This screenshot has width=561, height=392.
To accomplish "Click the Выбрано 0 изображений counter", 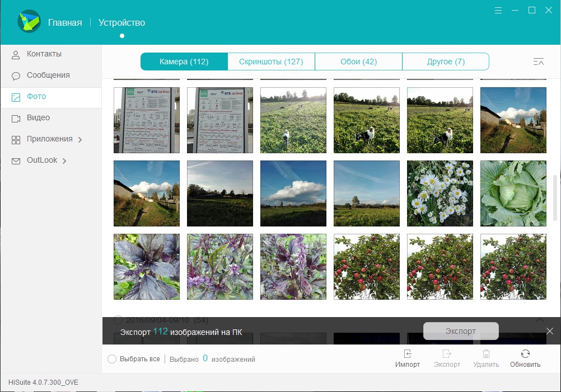I will [x=212, y=359].
